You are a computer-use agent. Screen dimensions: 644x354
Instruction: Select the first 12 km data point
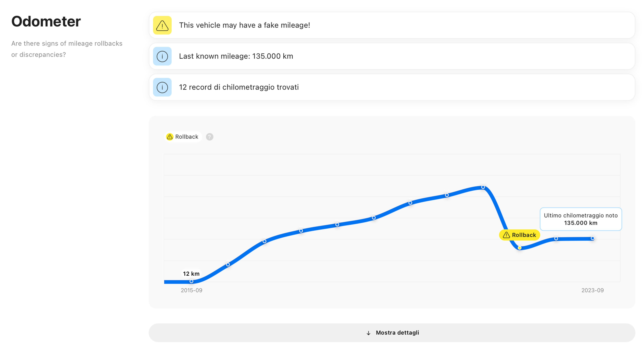191,281
